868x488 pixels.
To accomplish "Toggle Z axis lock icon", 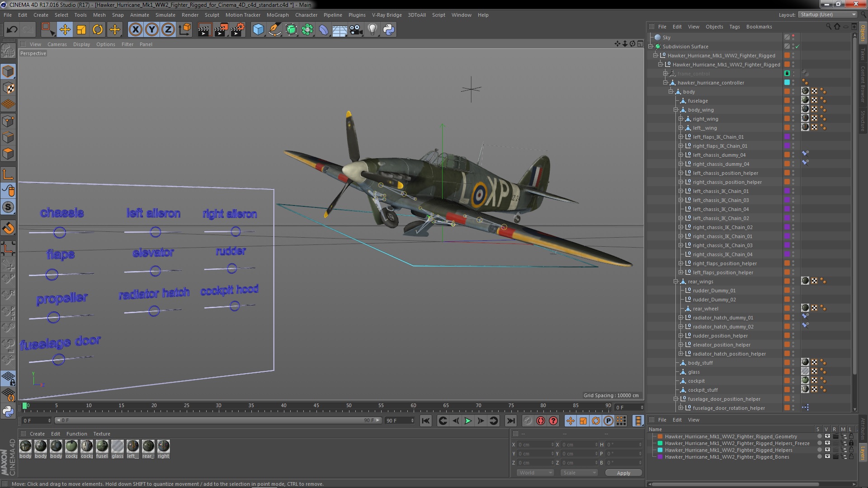I will pyautogui.click(x=168, y=30).
